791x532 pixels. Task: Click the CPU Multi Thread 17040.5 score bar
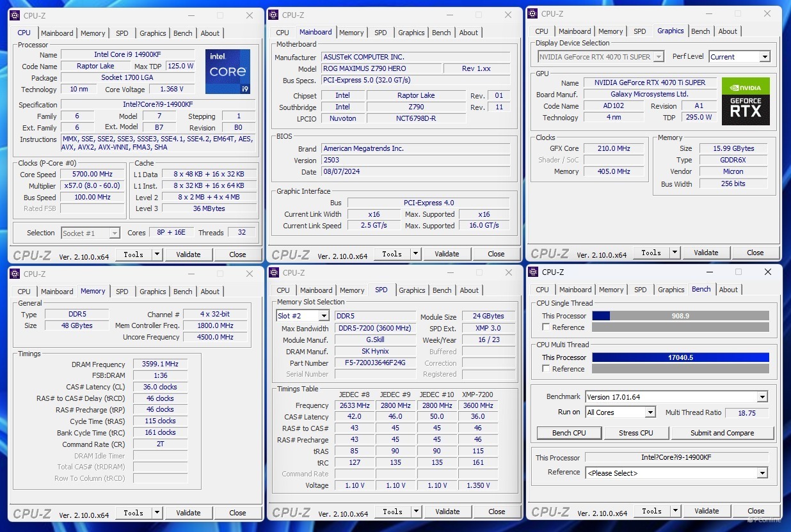point(680,357)
